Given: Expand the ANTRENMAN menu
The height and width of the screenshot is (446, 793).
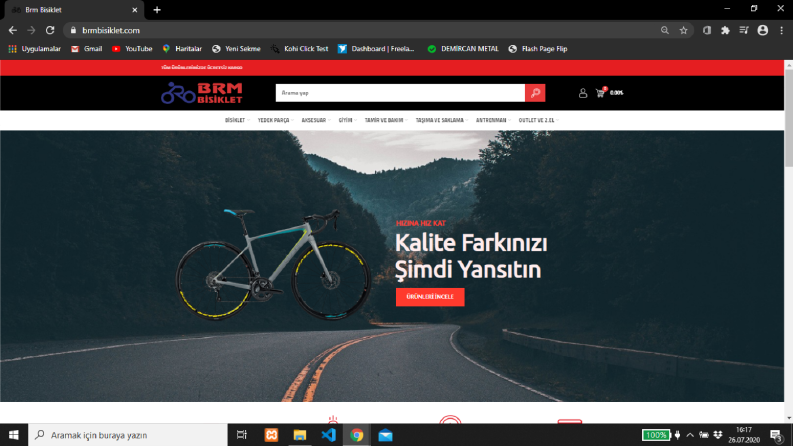Looking at the screenshot, I should [493, 120].
